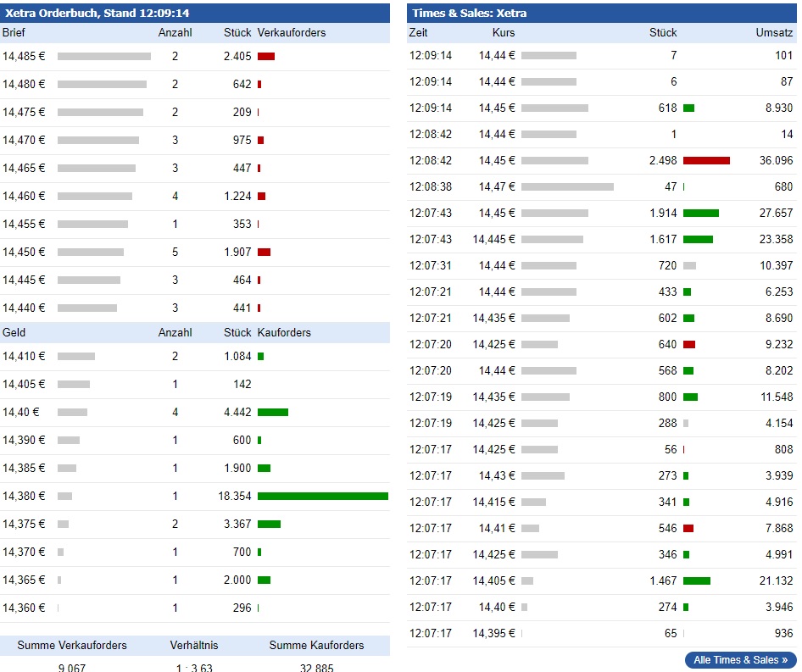This screenshot has width=802, height=672.
Task: Click the Stück value 720
Action: tap(667, 265)
